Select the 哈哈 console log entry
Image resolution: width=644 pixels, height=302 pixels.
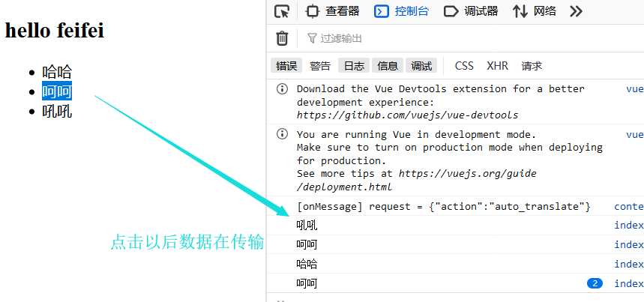click(x=307, y=264)
